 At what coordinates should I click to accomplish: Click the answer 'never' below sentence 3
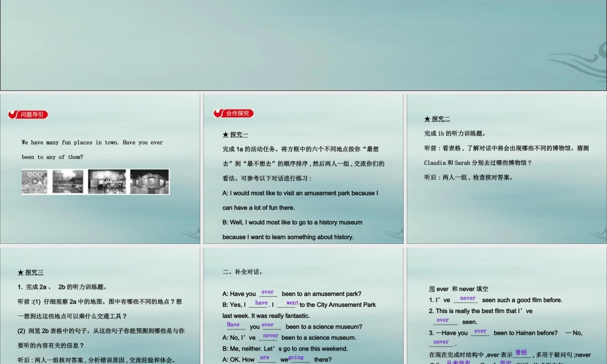441,342
